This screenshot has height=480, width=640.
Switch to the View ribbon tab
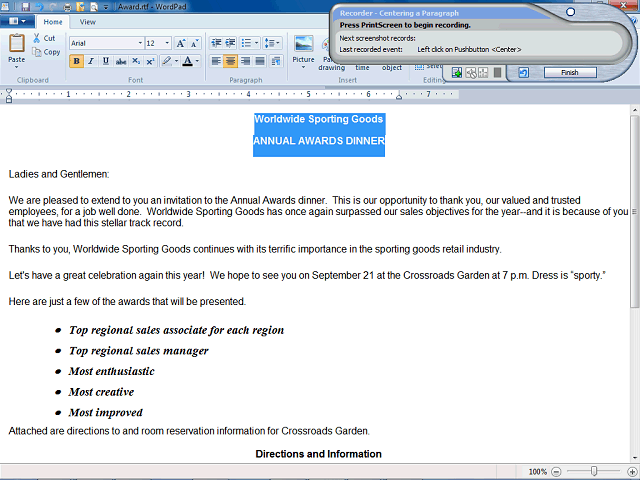click(87, 22)
